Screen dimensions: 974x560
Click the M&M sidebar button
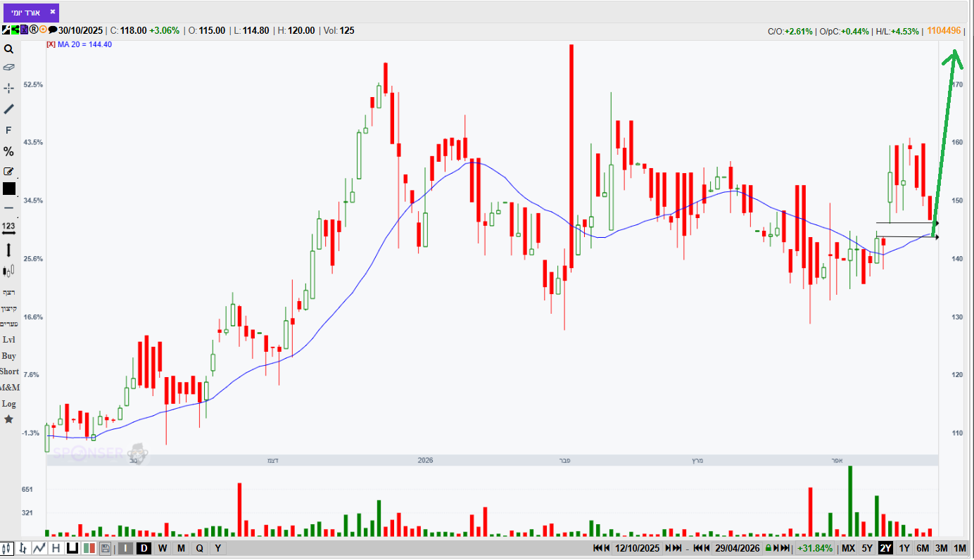[10, 388]
